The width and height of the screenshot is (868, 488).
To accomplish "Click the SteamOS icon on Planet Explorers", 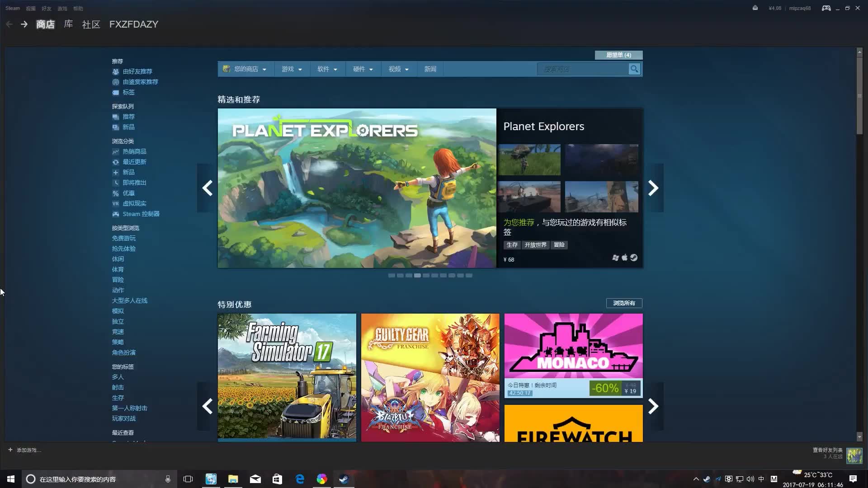I will coord(634,258).
